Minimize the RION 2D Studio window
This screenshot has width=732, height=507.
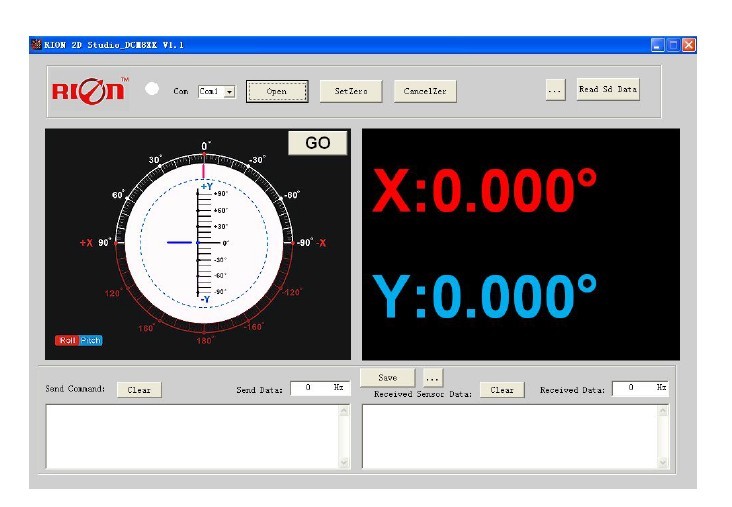[x=657, y=45]
